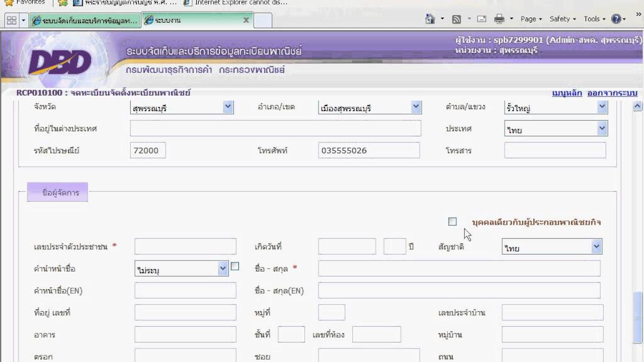
Task: Click the คำหน้าชื่อ(EN) input field
Action: coord(185,290)
